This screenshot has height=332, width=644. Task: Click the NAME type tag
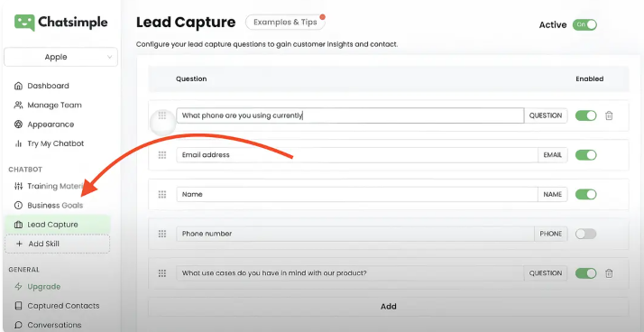pos(552,194)
